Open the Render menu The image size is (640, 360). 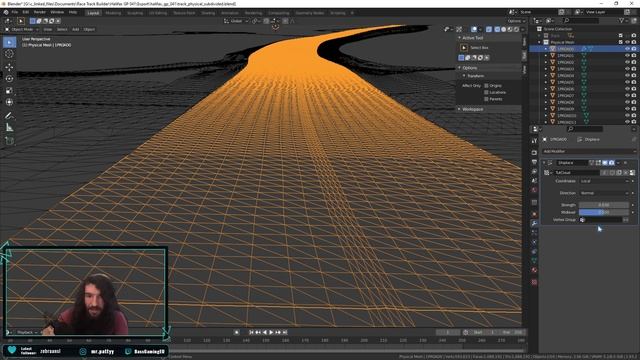pyautogui.click(x=40, y=12)
